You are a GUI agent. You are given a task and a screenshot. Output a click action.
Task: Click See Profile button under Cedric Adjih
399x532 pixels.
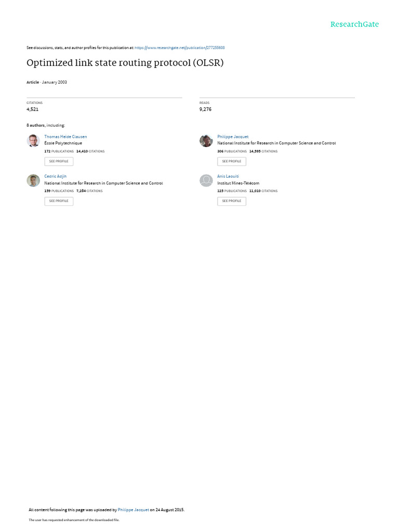click(x=59, y=201)
